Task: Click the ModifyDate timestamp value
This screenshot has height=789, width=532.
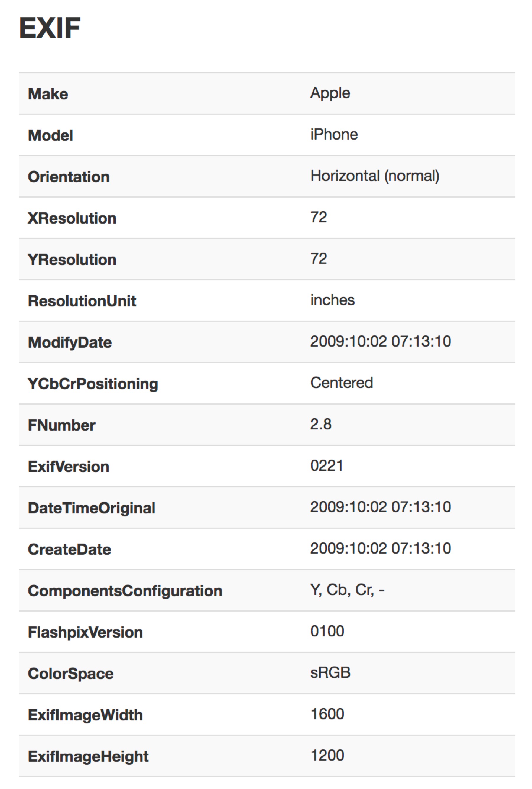Action: tap(381, 342)
